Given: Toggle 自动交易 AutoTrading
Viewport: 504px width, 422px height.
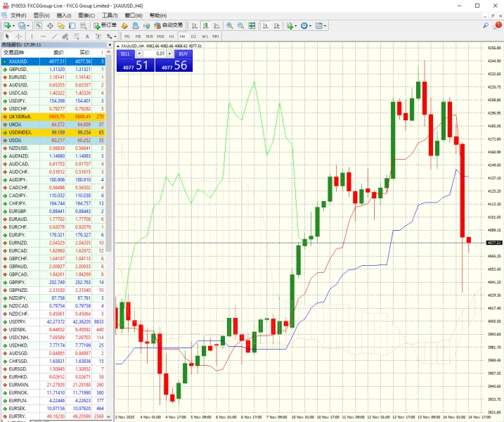Looking at the screenshot, I should click(169, 25).
